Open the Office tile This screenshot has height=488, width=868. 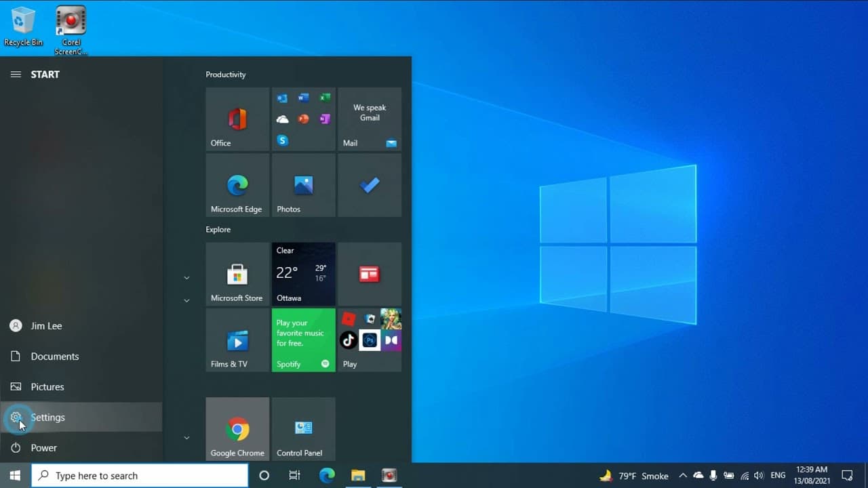tap(237, 119)
